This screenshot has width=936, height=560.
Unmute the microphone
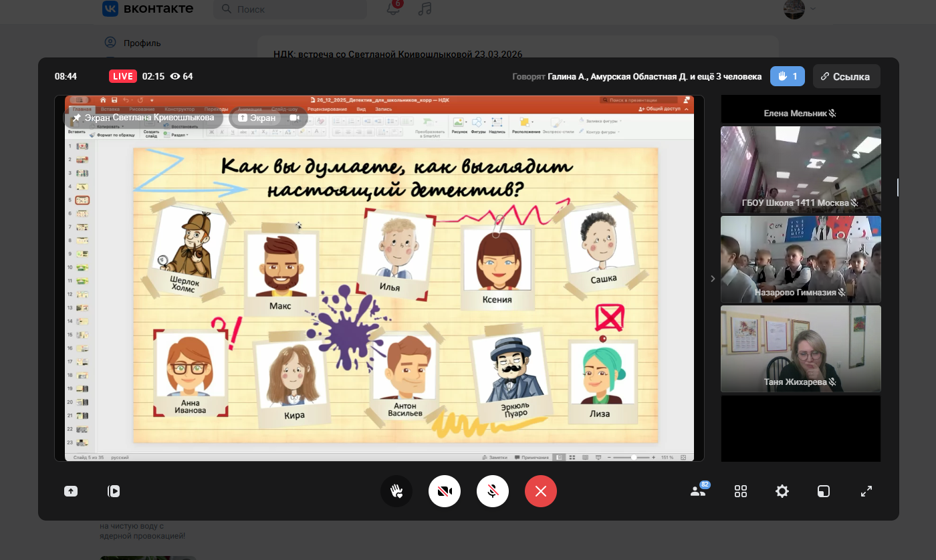pyautogui.click(x=493, y=492)
